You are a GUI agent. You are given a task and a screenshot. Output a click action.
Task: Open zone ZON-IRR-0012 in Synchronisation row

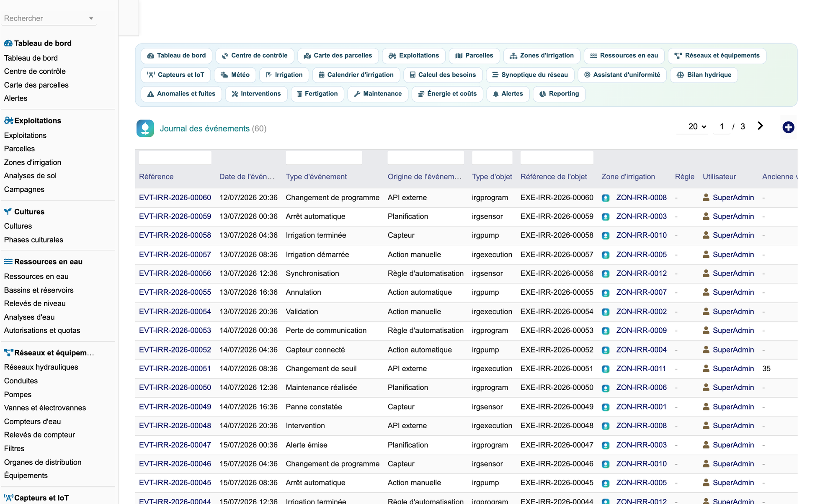pos(641,273)
